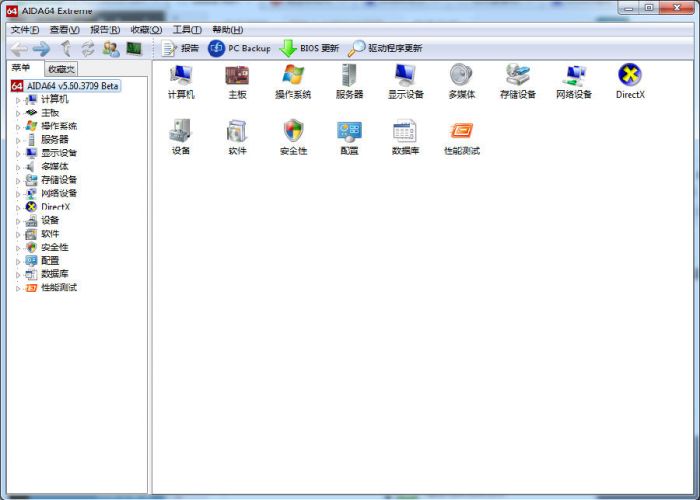This screenshot has height=500, width=700.
Task: Click the Back arrow toolbar button
Action: click(19, 49)
